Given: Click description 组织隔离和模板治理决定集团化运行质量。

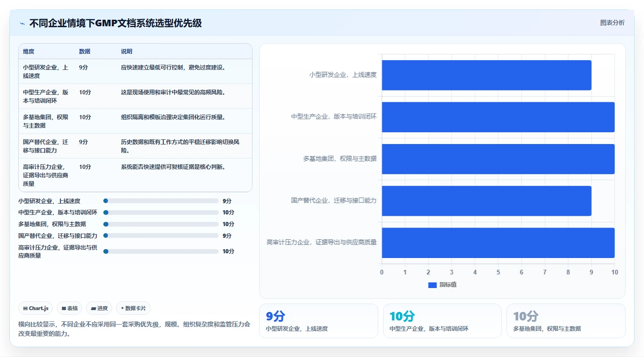Looking at the screenshot, I should click(x=174, y=117).
